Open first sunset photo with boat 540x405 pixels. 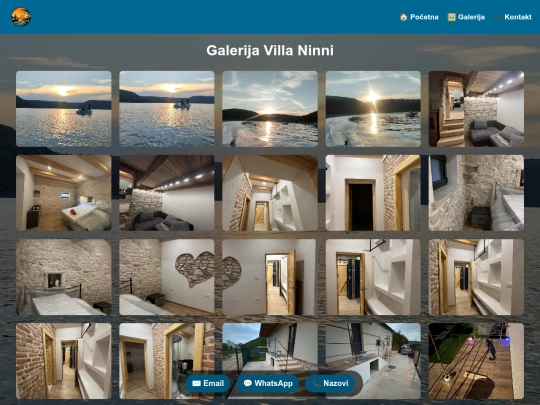(x=64, y=109)
